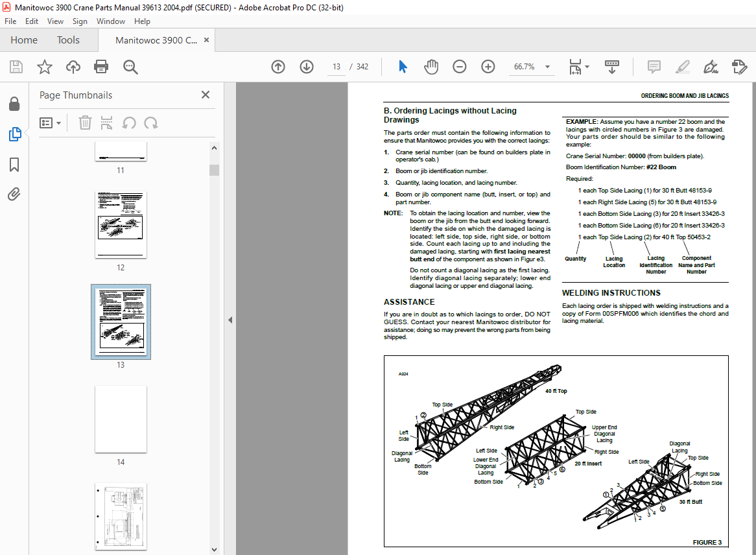Open the zoom level dropdown arrow
The height and width of the screenshot is (555, 756).
547,67
